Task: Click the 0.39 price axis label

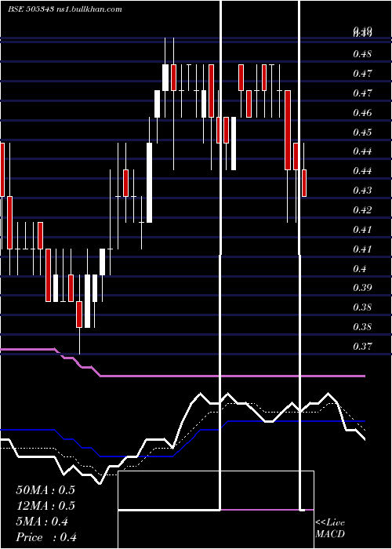Action: tap(362, 288)
